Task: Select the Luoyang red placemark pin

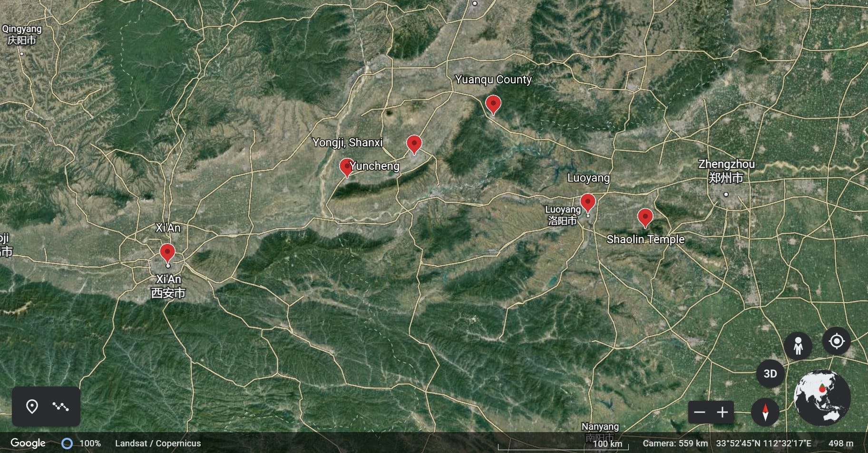Action: (x=588, y=202)
